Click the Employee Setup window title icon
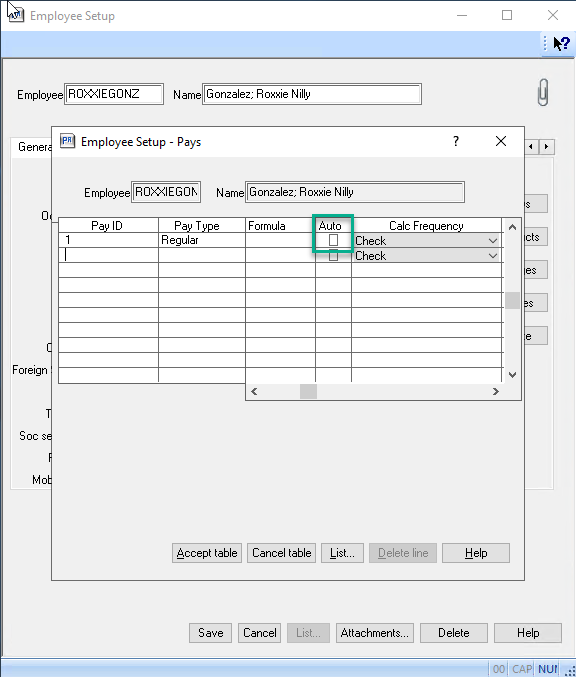 pyautogui.click(x=15, y=14)
